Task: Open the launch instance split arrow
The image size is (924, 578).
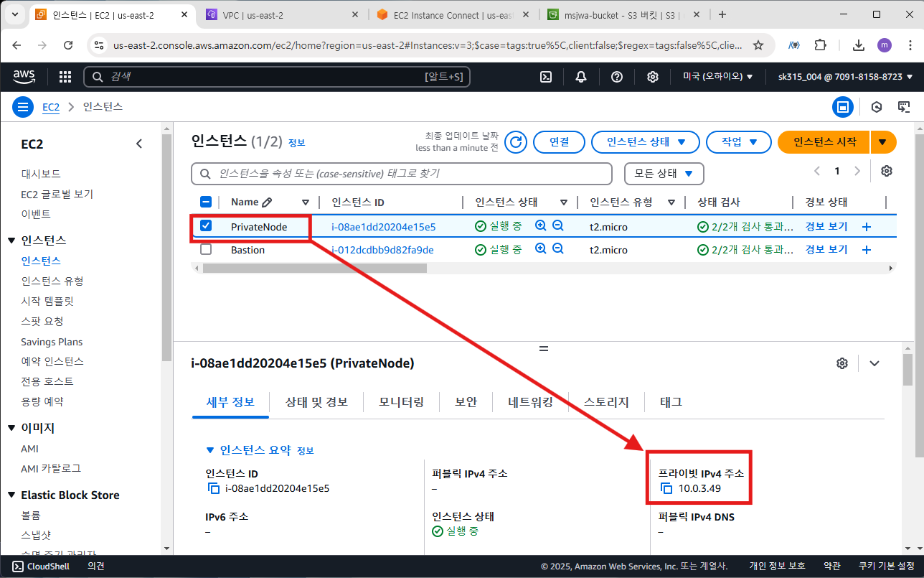Action: [x=883, y=142]
